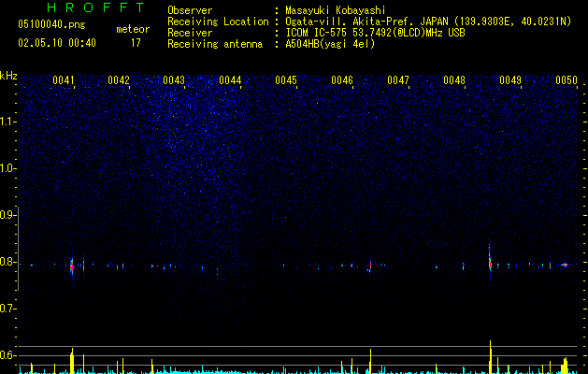The height and width of the screenshot is (374, 588).
Task: Click the 0.8 kHz axis label
Action: click(7, 262)
